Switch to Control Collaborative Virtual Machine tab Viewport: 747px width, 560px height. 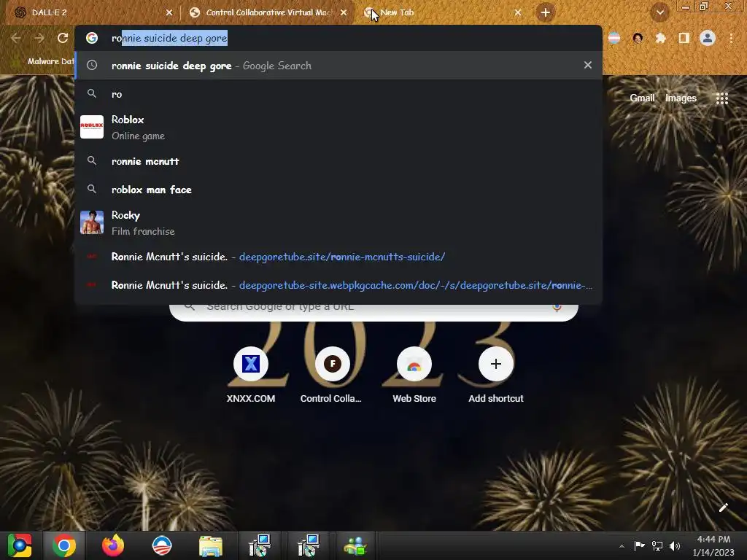(268, 12)
